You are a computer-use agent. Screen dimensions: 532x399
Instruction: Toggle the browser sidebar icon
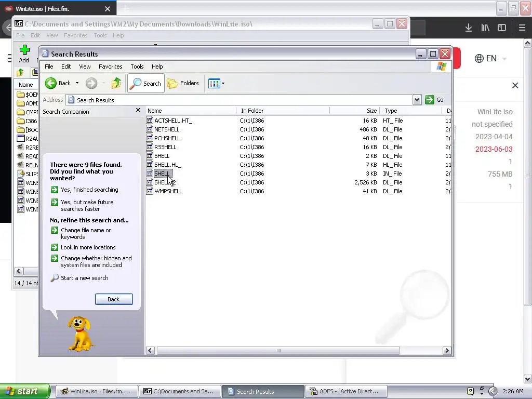tap(502, 28)
